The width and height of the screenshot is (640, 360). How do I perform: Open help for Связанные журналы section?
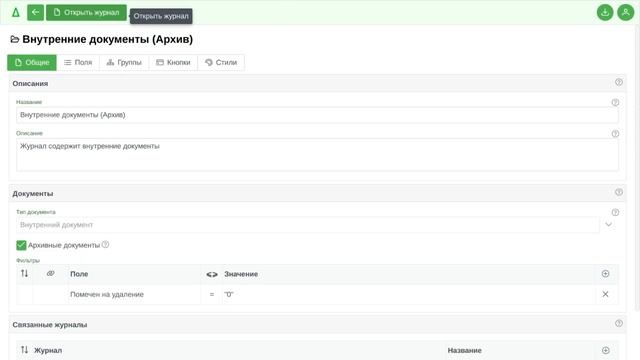click(619, 323)
